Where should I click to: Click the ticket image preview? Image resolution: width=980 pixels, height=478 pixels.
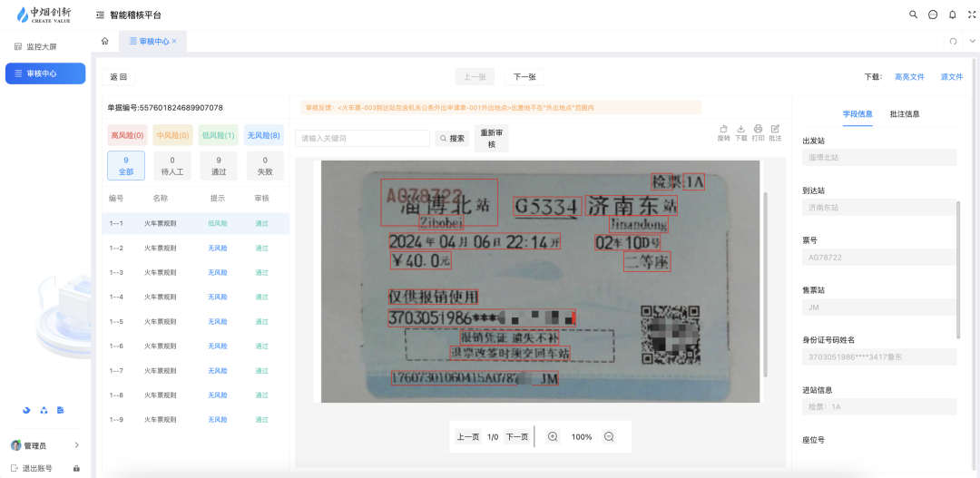541,282
